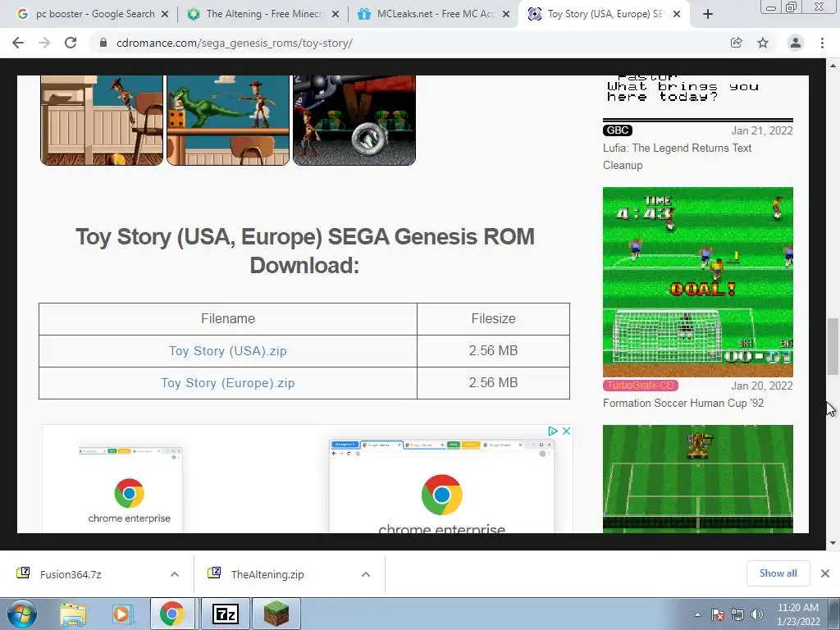The height and width of the screenshot is (630, 840).
Task: Click the address bar URL
Action: (x=234, y=43)
